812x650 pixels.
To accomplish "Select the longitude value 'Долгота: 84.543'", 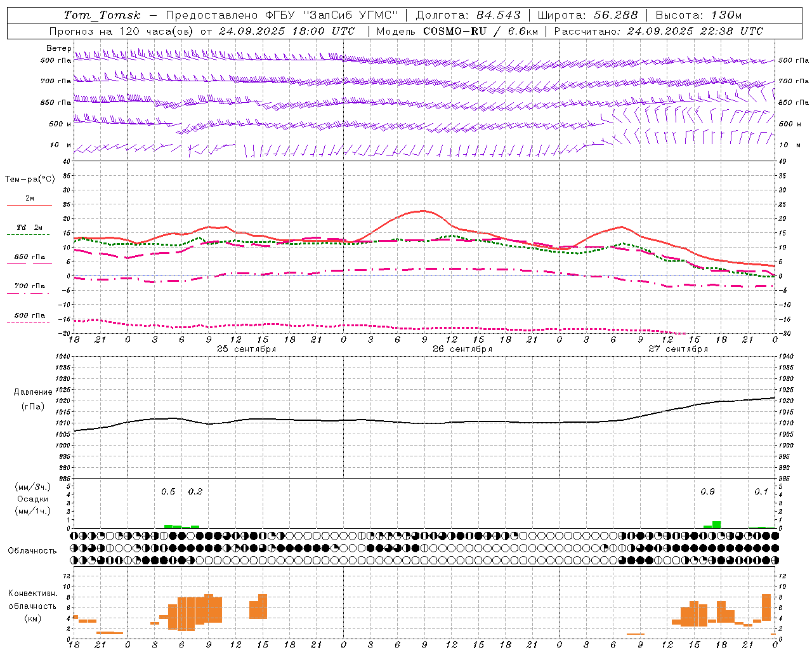I will point(468,15).
